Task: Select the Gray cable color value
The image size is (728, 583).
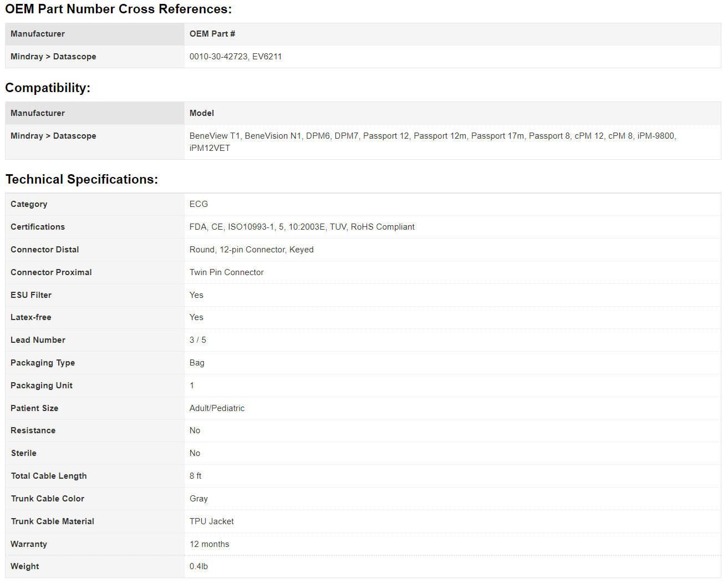Action: point(198,499)
